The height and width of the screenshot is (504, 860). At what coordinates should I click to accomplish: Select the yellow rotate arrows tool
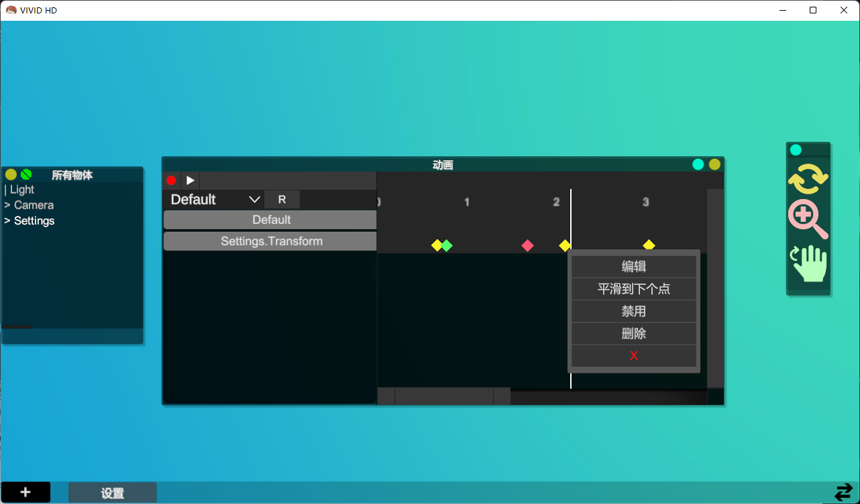click(x=808, y=179)
